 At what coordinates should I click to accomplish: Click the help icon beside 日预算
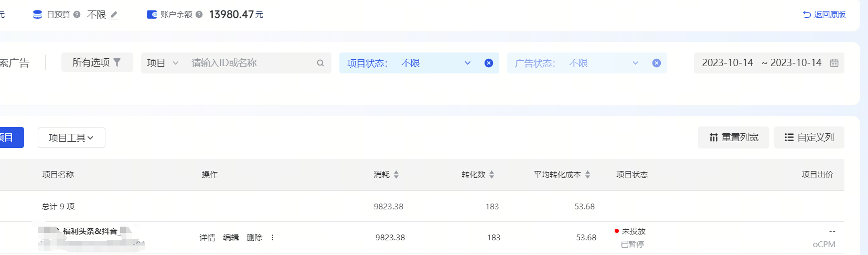click(x=77, y=15)
